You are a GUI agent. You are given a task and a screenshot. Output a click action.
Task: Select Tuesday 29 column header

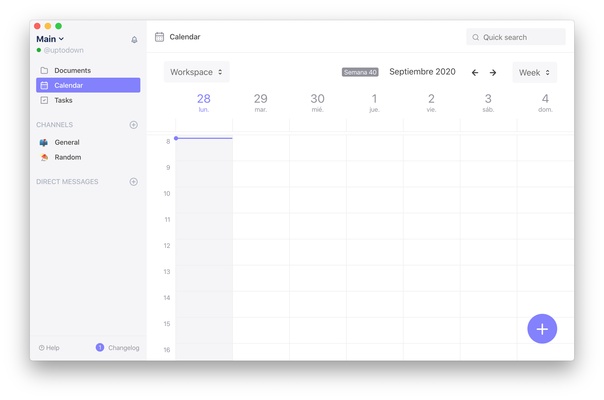[261, 103]
